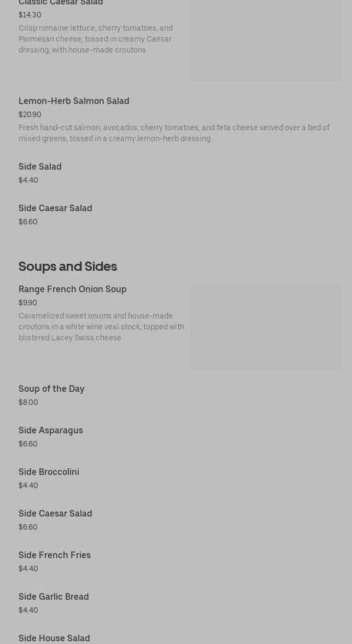The image size is (352, 644).
Task: Click the $20.90 salmon salad price
Action: pos(30,115)
